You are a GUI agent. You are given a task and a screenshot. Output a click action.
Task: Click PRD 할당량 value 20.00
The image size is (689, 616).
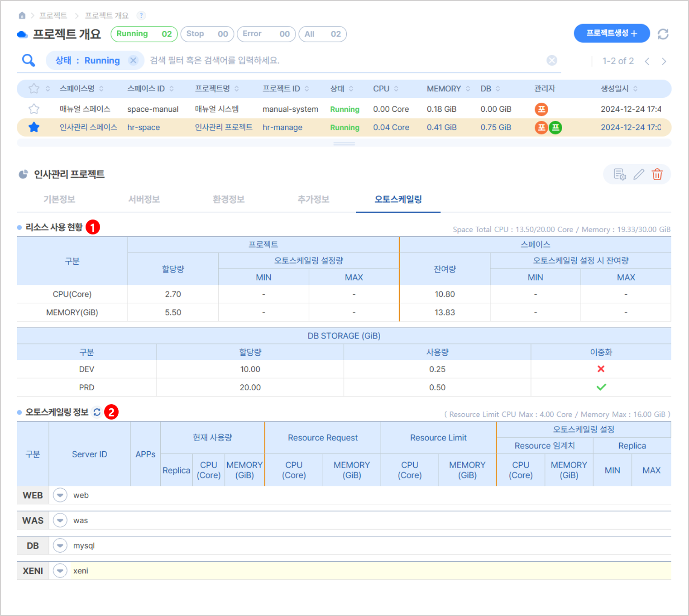coord(250,387)
